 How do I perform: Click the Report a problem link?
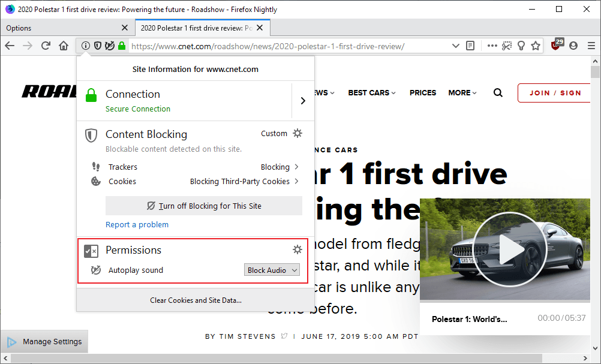pyautogui.click(x=137, y=224)
